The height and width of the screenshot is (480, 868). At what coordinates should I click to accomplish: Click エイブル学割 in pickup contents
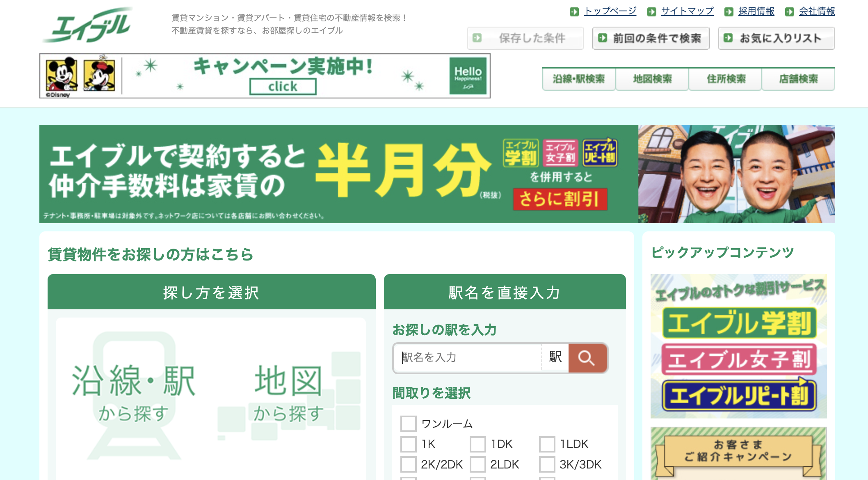739,323
